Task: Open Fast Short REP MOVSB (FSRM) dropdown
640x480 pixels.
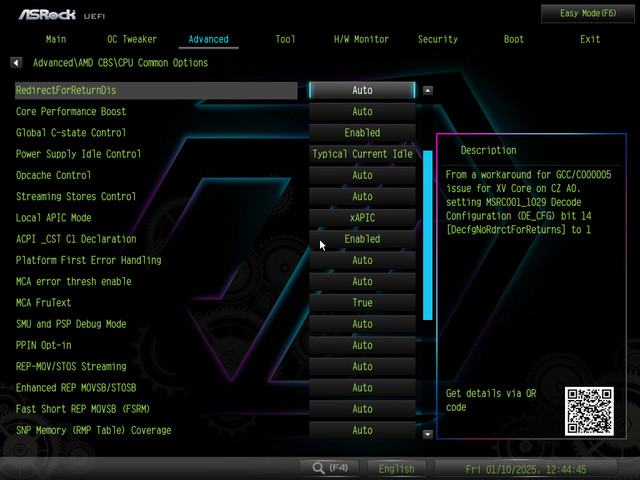Action: click(x=362, y=409)
